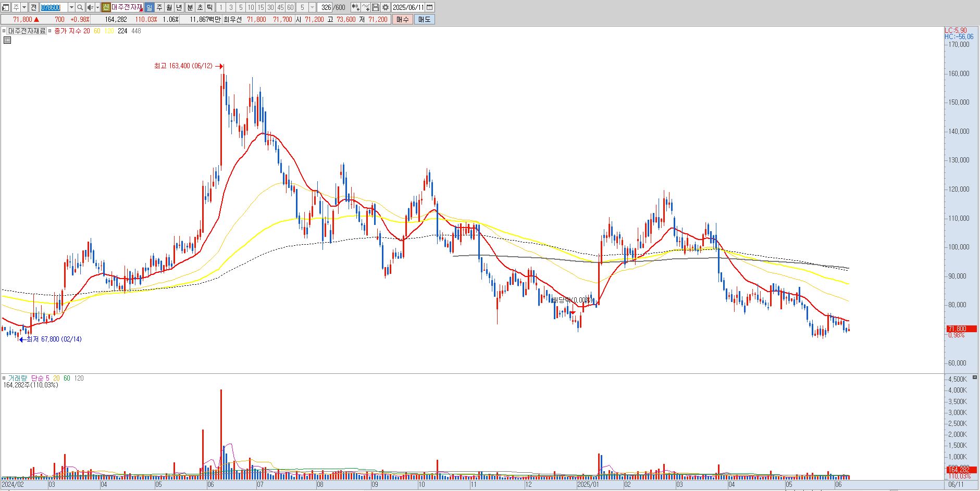980x491 pixels.
Task: Open the calendar date picker icon
Action: pyautogui.click(x=430, y=7)
